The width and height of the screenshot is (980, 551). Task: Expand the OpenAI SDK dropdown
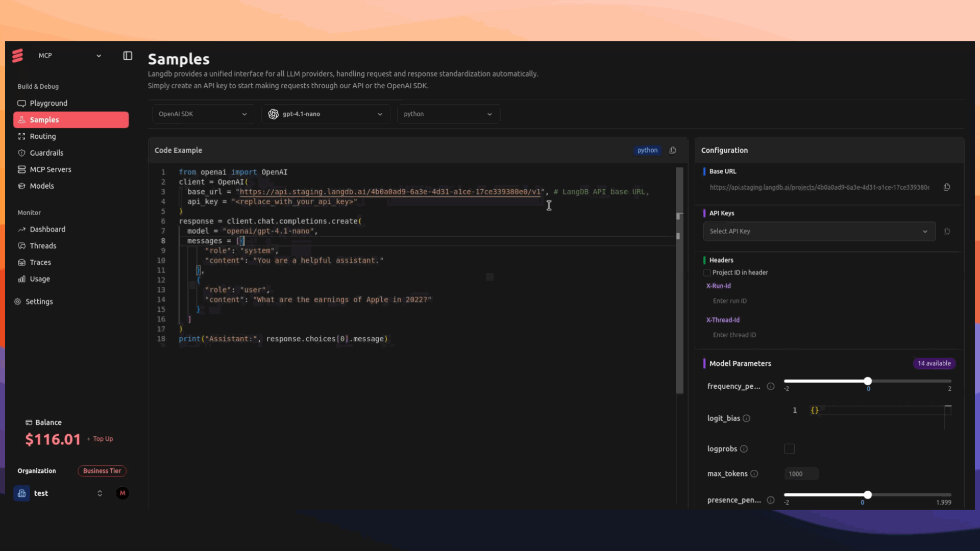coord(203,114)
